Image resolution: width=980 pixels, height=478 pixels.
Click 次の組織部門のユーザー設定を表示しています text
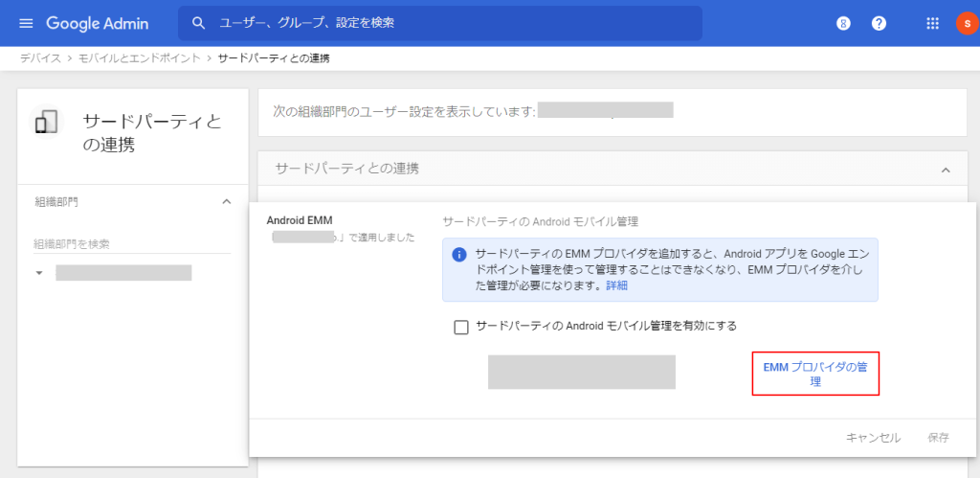405,111
